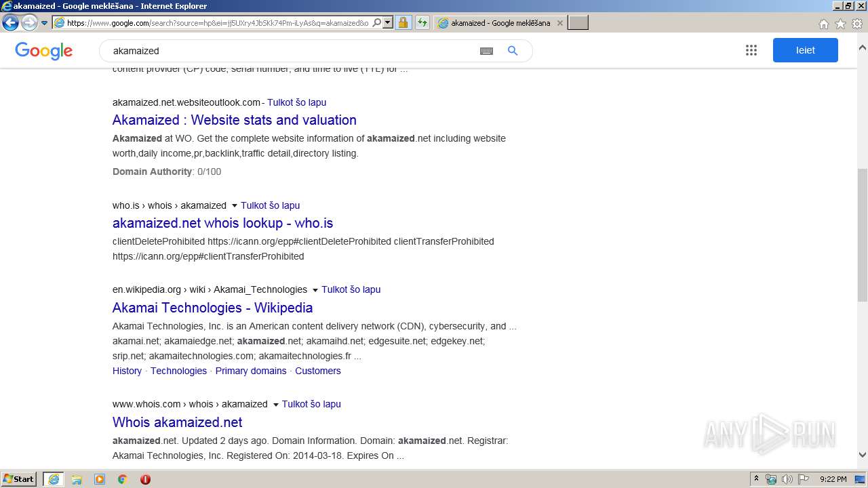Open the Primary domains sitelink
Screen dimensions: 868x488
point(251,371)
